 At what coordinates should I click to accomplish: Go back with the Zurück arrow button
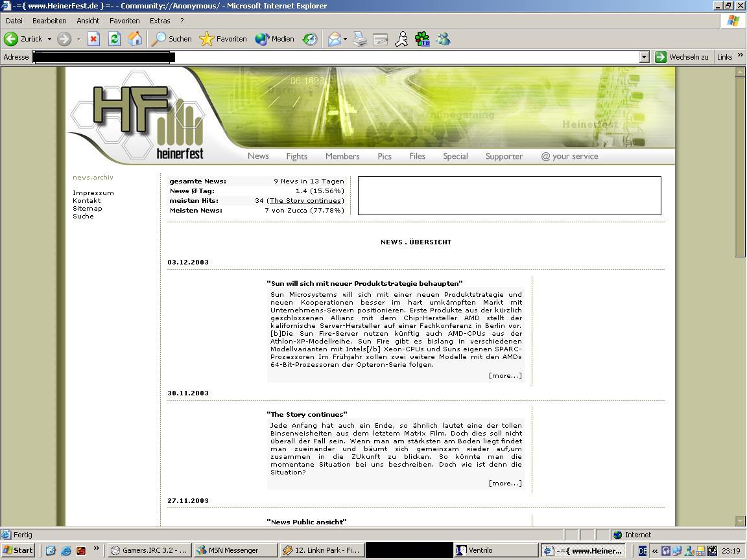tap(23, 39)
